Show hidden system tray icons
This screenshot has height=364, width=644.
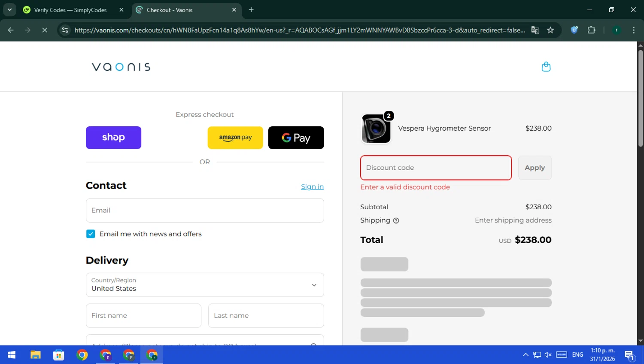coord(526,355)
